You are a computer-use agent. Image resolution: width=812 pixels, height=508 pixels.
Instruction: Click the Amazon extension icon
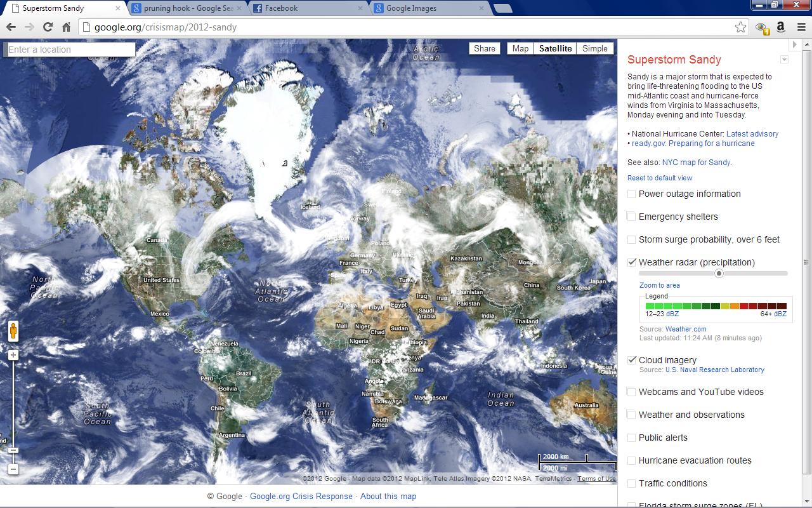coord(781,27)
